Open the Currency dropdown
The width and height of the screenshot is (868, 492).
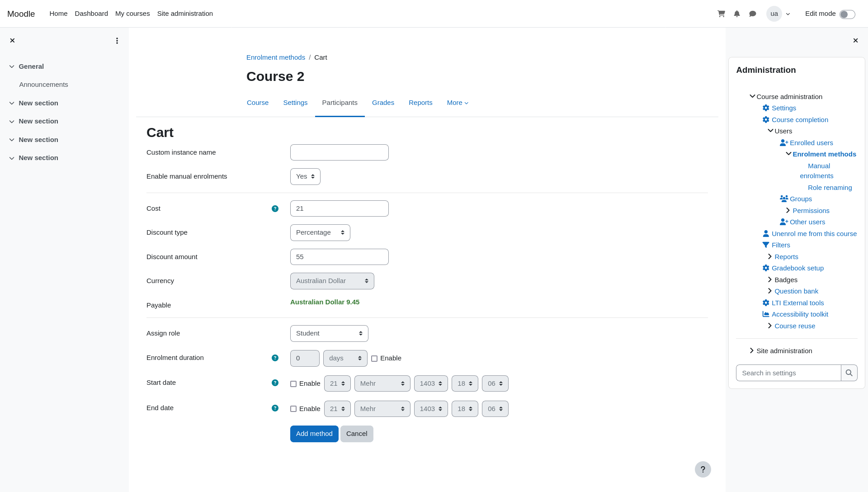point(332,281)
